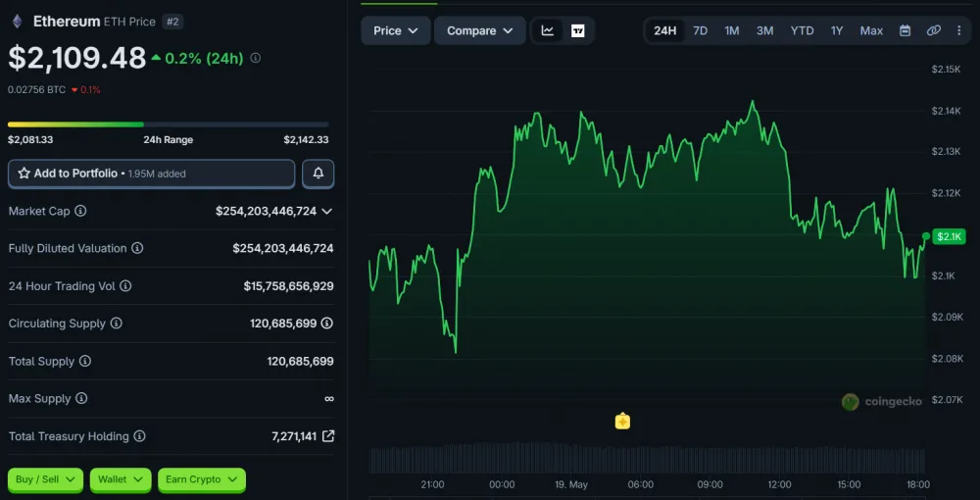Open the Buy / Sell dropdown

coord(45,479)
